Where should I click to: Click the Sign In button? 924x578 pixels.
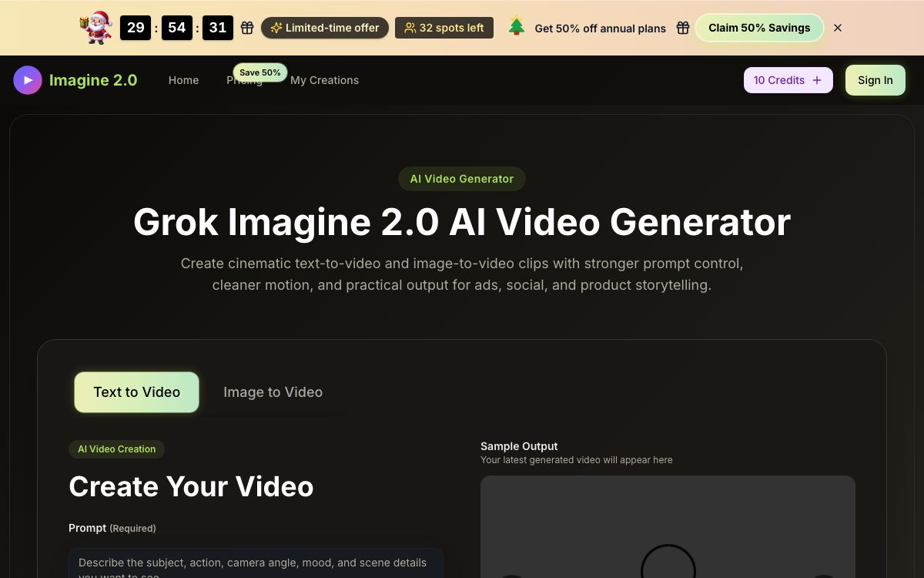pos(875,80)
